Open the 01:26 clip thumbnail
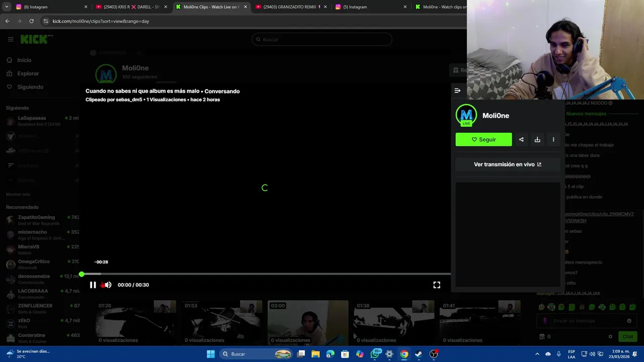This screenshot has height=362, width=644. pos(136,322)
